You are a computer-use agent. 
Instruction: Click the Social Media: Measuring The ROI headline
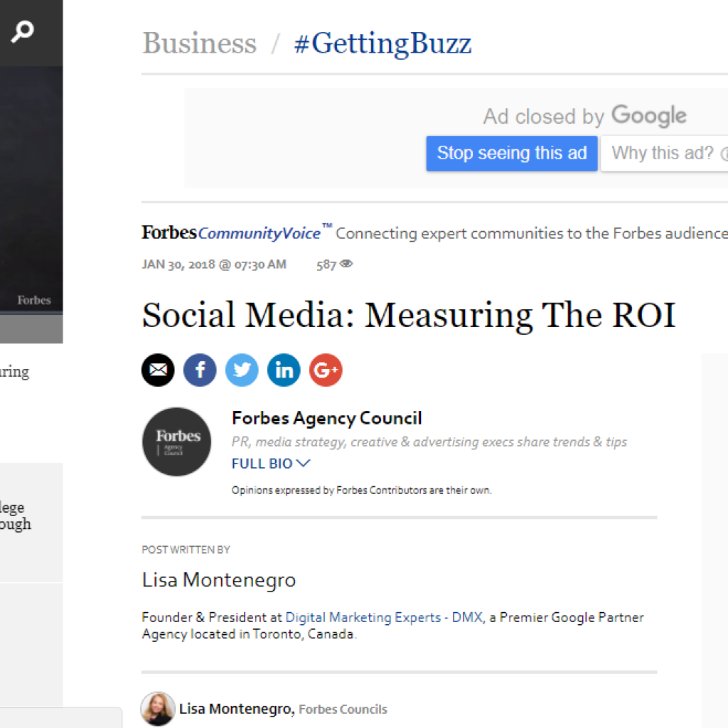coord(409,315)
